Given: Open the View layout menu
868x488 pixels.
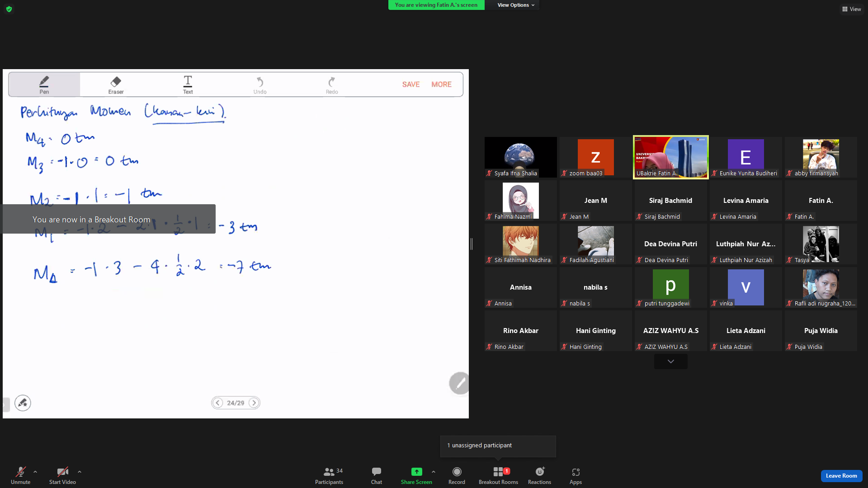Looking at the screenshot, I should (851, 9).
